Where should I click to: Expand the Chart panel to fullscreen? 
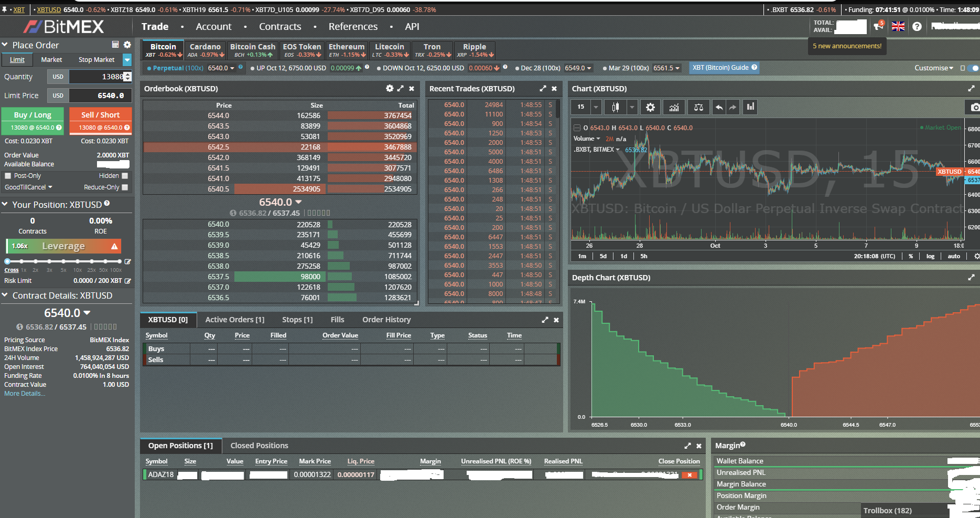(x=971, y=88)
